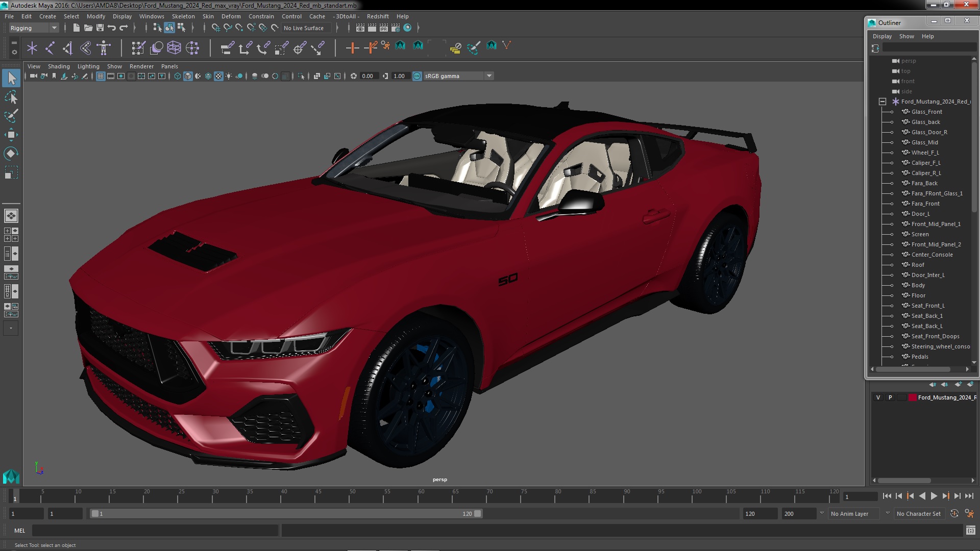
Task: Open the Outliner Display menu
Action: click(882, 36)
